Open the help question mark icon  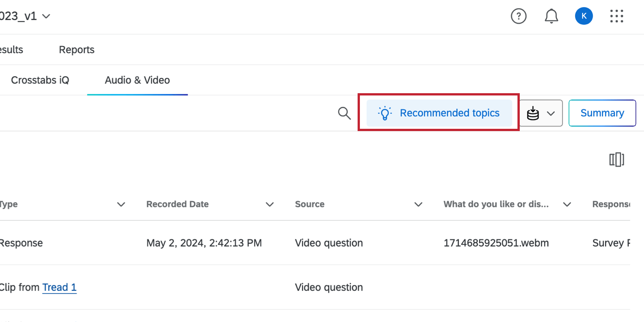point(519,16)
